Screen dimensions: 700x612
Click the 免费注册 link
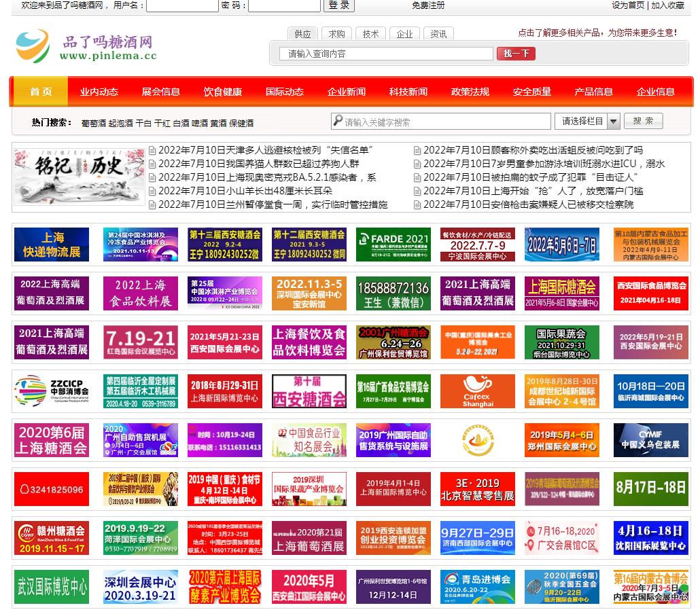point(429,5)
